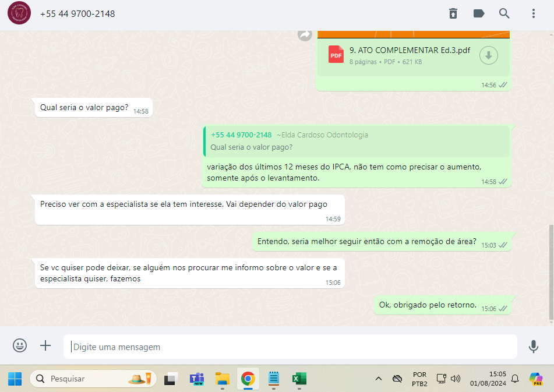This screenshot has height=392, width=554.
Task: Open the Elda Cardoso Odontologia contact avatar
Action: pos(20,13)
